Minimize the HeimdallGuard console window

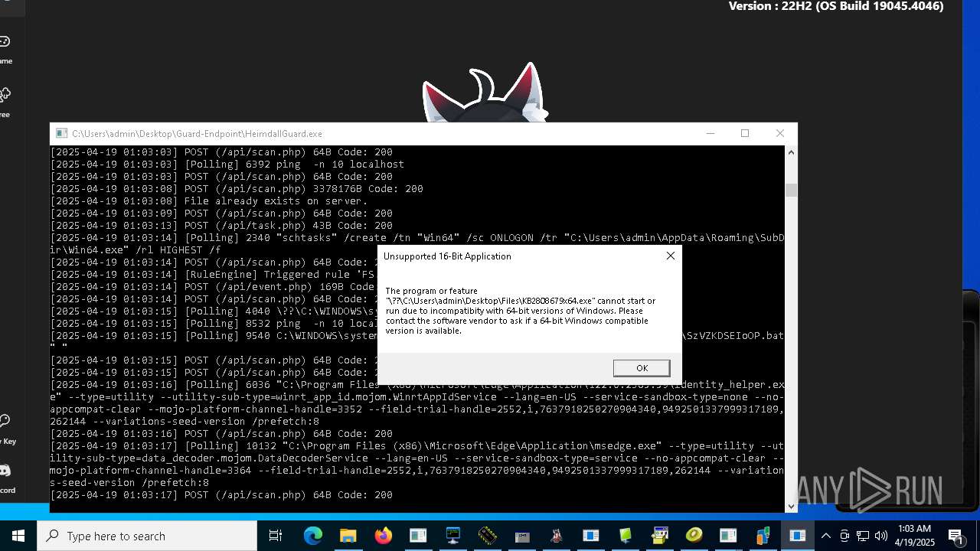tap(710, 133)
